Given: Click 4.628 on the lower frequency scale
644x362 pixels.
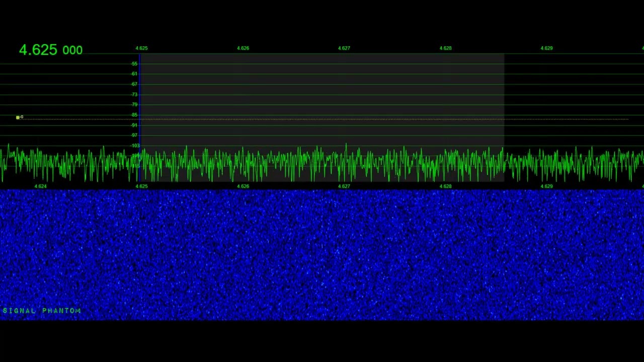Looking at the screenshot, I should point(446,186).
